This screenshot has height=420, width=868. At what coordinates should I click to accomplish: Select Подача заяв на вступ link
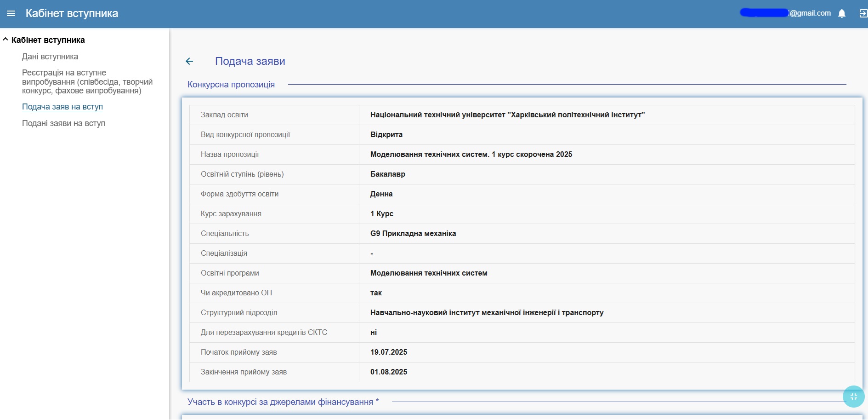click(62, 107)
